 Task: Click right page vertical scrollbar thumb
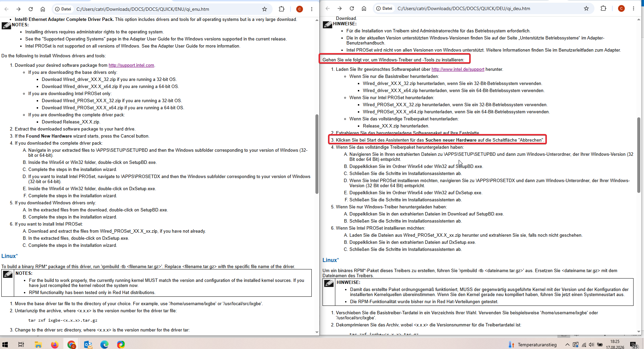pos(639,155)
